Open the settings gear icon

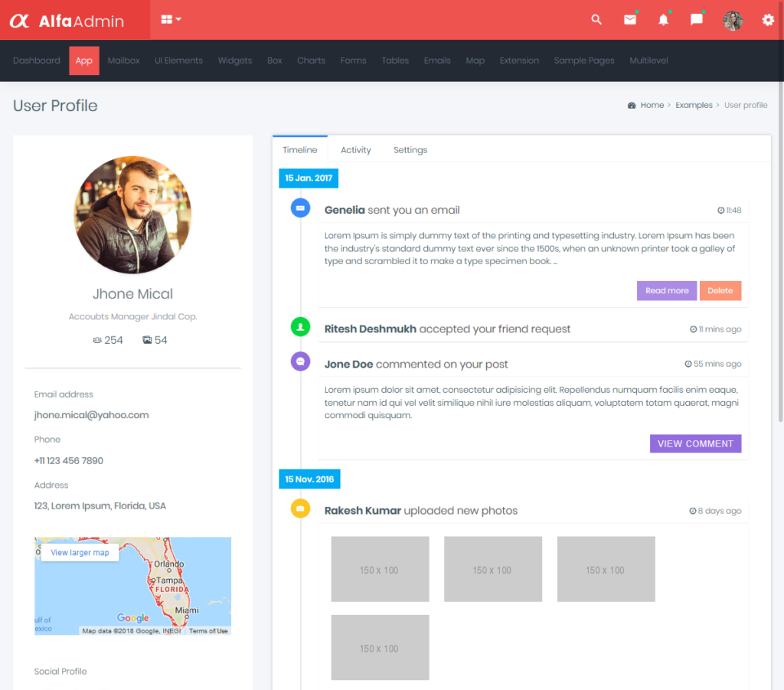(x=767, y=20)
